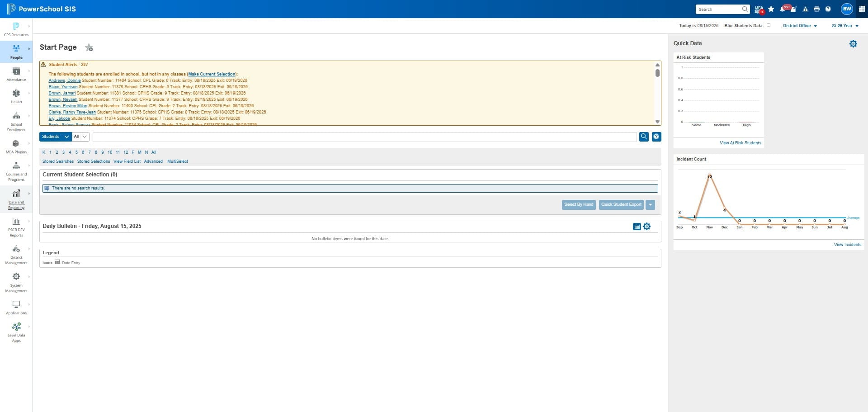Viewport: 868px width, 412px height.
Task: Open Applications in the sidebar
Action: tap(16, 307)
